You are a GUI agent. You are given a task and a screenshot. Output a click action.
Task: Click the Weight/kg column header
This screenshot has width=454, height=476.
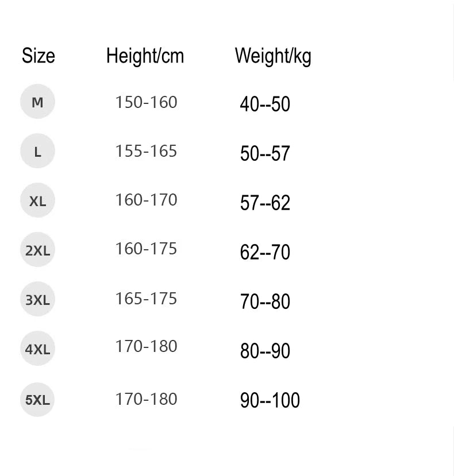pos(273,56)
